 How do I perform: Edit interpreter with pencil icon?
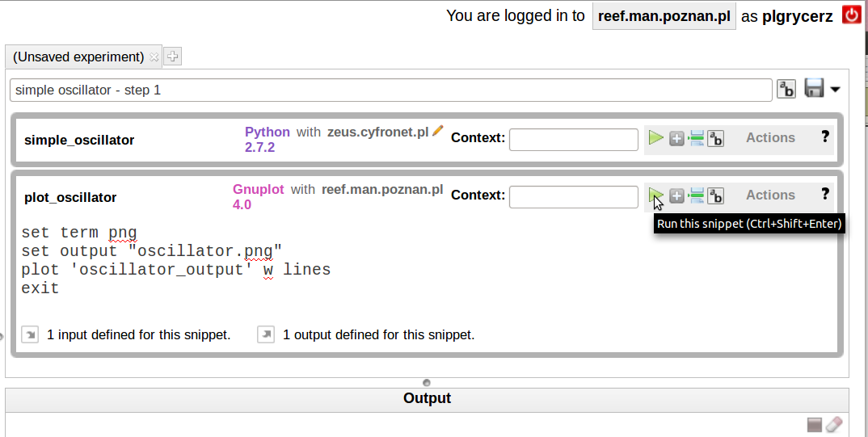coord(438,131)
